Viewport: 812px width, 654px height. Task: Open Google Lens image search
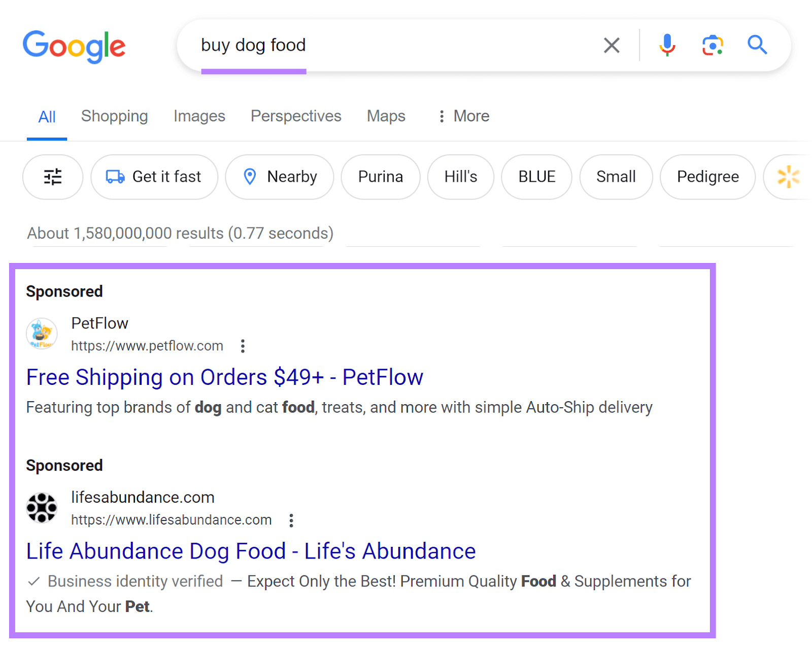[x=712, y=45]
